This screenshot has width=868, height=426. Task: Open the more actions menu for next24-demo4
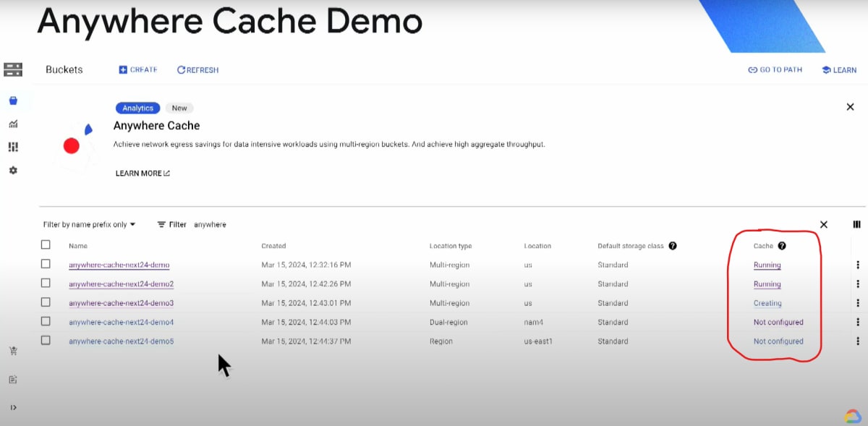point(857,323)
